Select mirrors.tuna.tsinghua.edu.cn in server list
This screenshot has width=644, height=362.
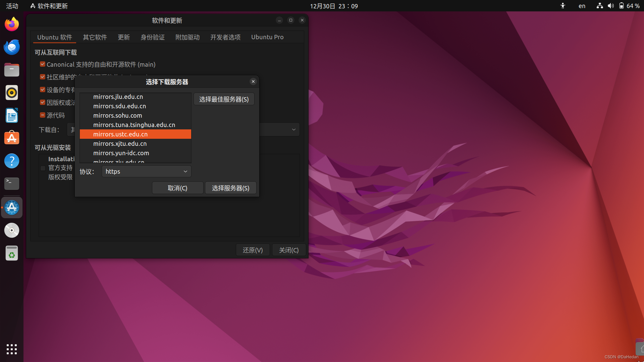tap(134, 125)
